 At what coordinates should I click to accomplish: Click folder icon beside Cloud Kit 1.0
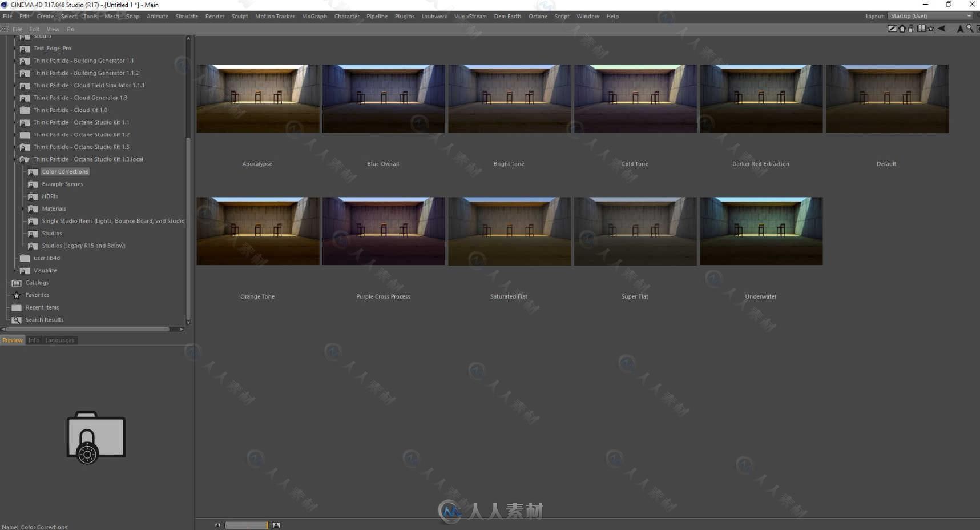(25, 110)
